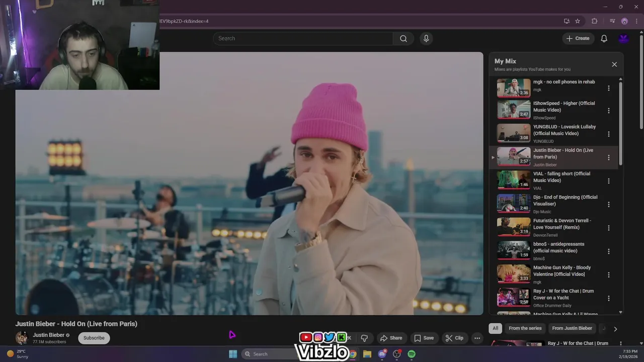Play VIAL falling short thumbnail
This screenshot has height=362, width=644.
pyautogui.click(x=514, y=180)
